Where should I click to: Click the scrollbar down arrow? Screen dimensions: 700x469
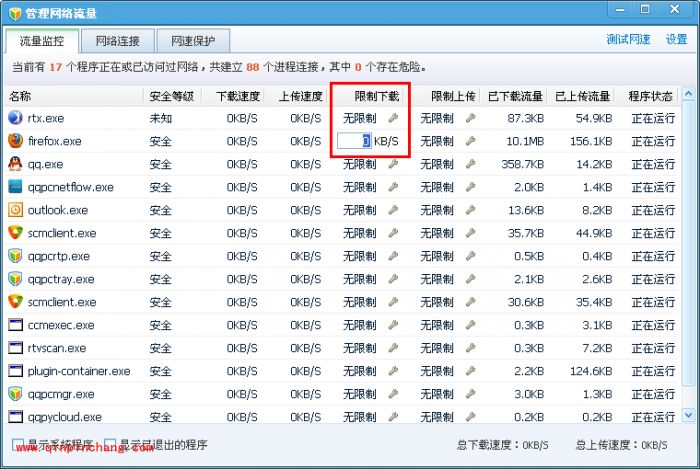(688, 415)
